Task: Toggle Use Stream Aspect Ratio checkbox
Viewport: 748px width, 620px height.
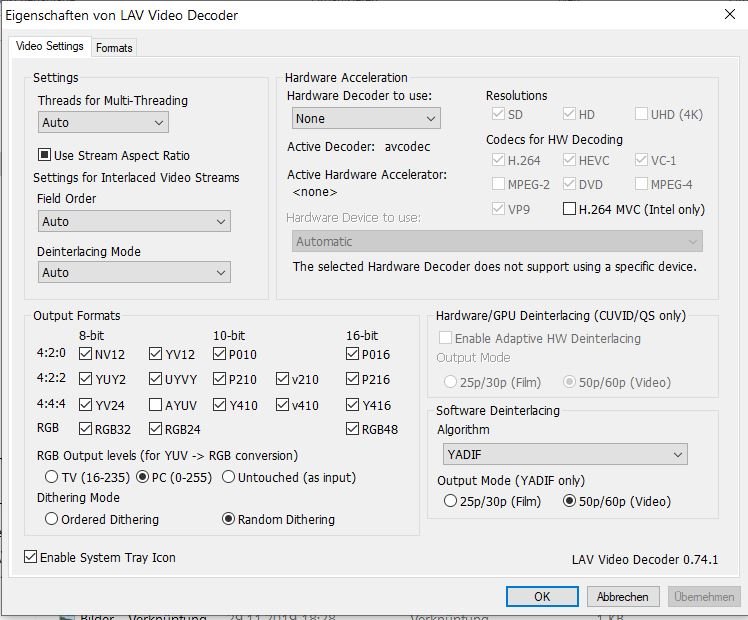Action: [x=44, y=155]
